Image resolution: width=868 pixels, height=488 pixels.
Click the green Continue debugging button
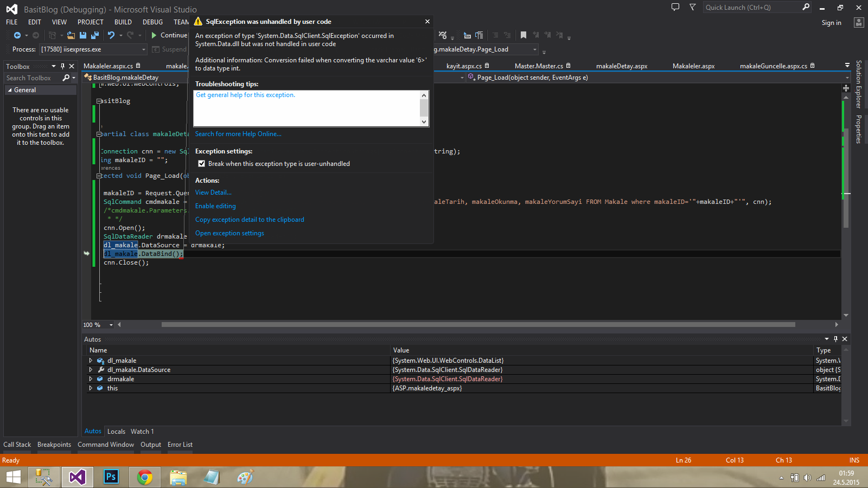click(169, 35)
